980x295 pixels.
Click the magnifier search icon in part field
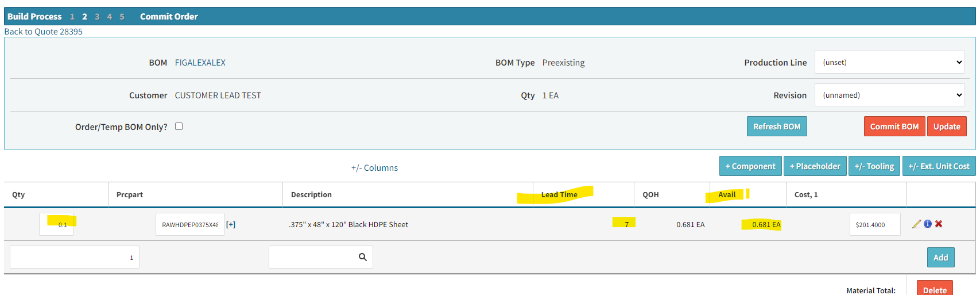coord(362,257)
